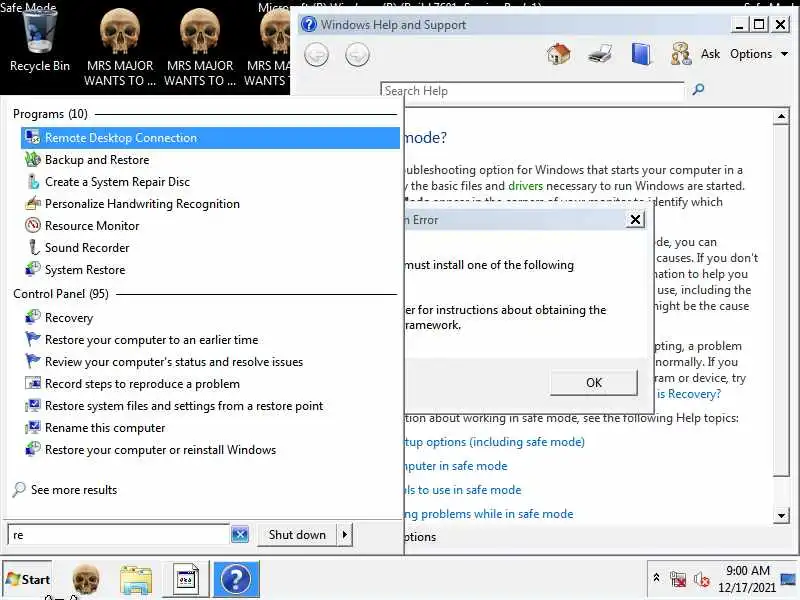Close the Error dialog with X
The height and width of the screenshot is (600, 800).
coord(635,220)
